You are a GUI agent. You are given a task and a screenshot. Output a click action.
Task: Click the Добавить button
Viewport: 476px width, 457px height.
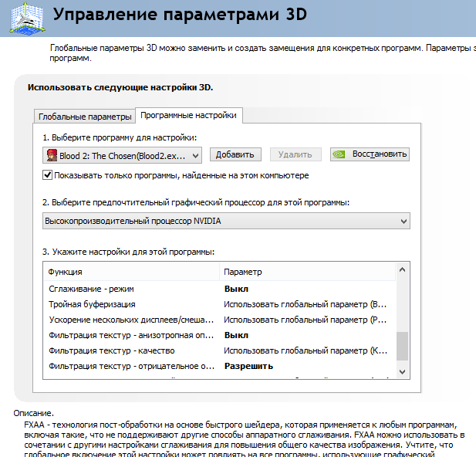pos(235,154)
